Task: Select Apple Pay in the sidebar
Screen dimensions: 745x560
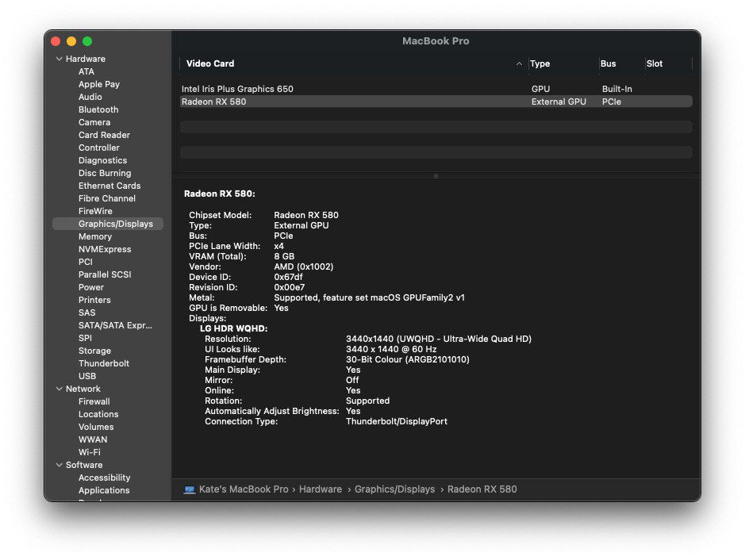Action: (99, 85)
